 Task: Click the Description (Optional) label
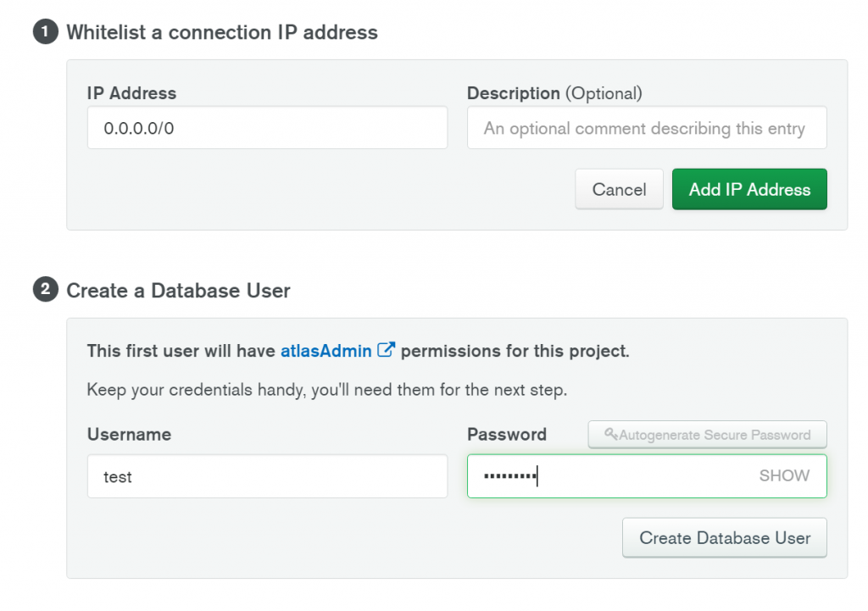[554, 93]
